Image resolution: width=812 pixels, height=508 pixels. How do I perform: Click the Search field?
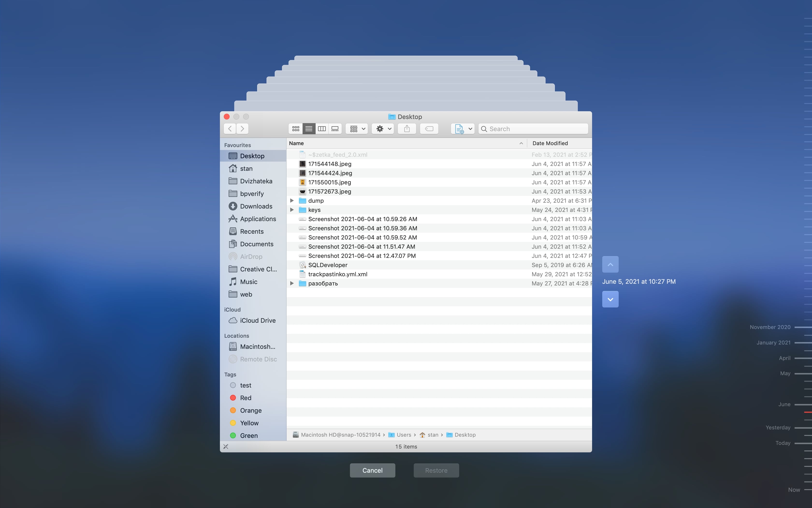click(533, 129)
